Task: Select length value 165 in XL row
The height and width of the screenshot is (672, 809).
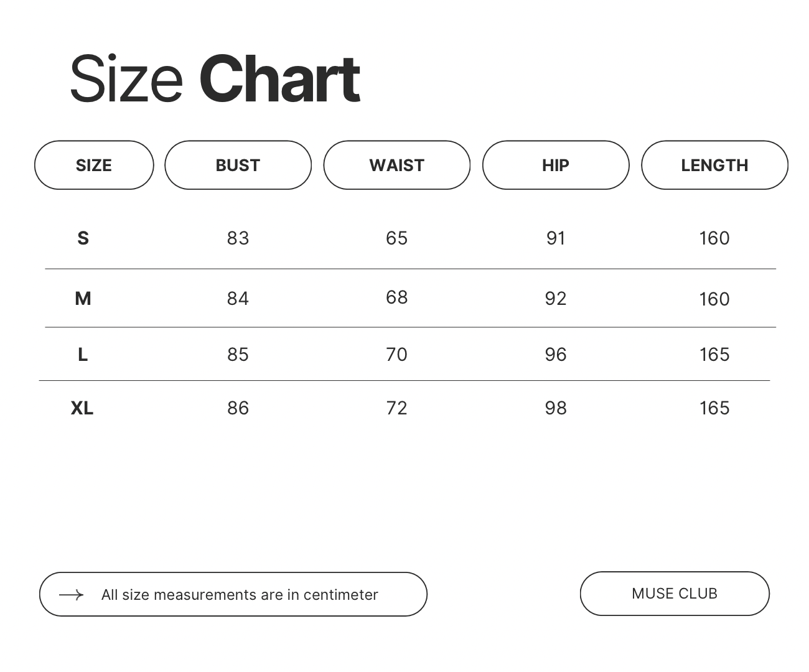Action: click(x=714, y=408)
